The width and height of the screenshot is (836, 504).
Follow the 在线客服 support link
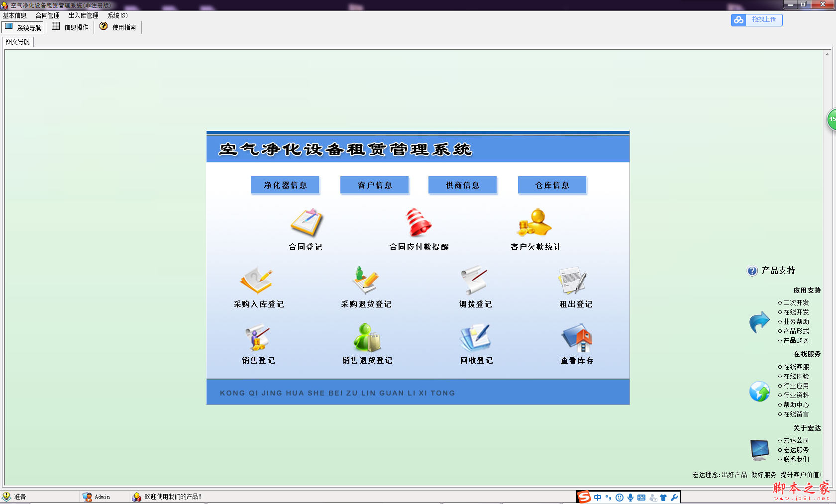(796, 367)
